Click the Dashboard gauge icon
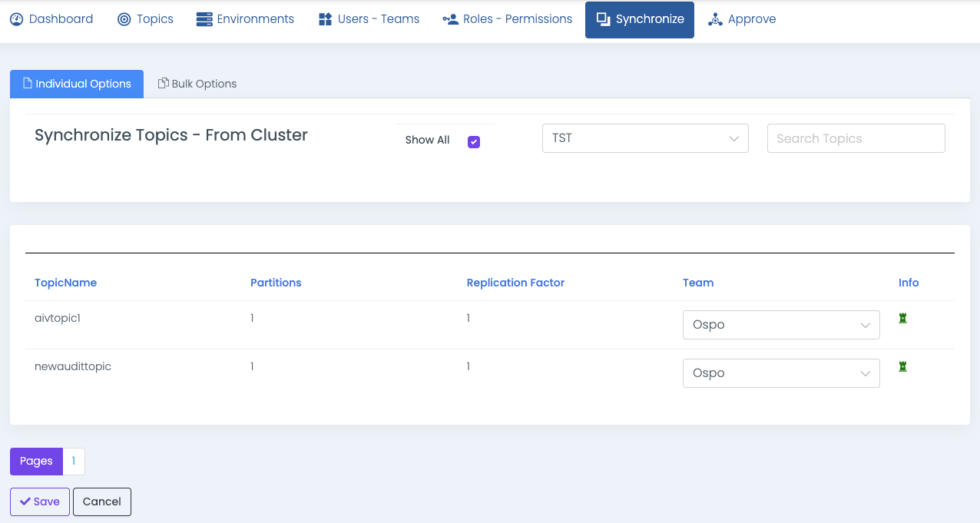980x523 pixels. click(17, 19)
